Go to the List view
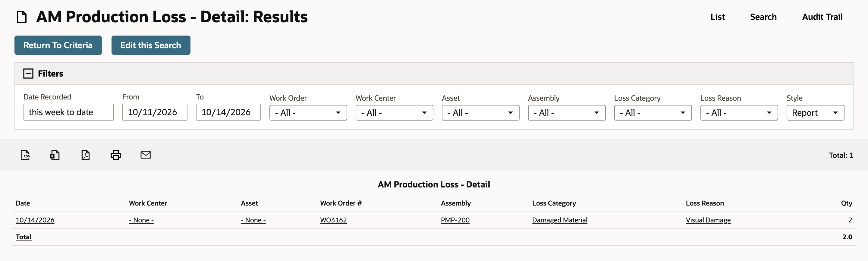 [x=717, y=17]
